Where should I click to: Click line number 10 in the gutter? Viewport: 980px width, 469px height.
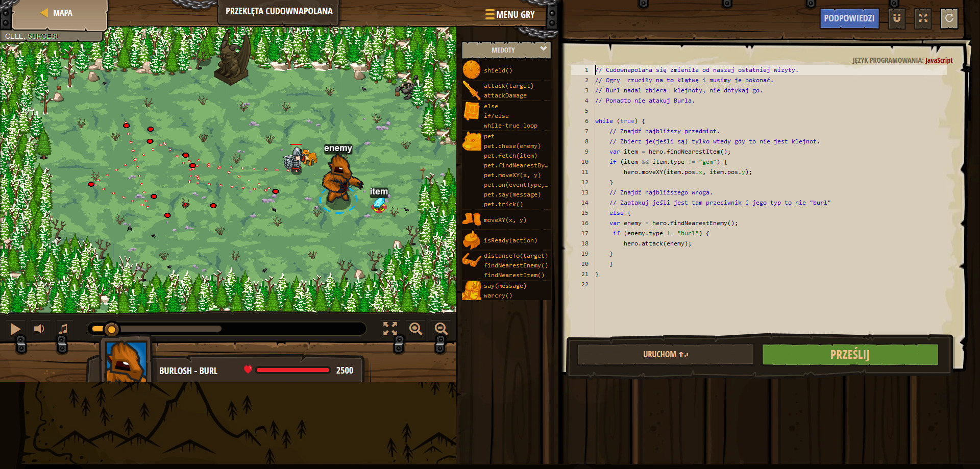coord(584,162)
